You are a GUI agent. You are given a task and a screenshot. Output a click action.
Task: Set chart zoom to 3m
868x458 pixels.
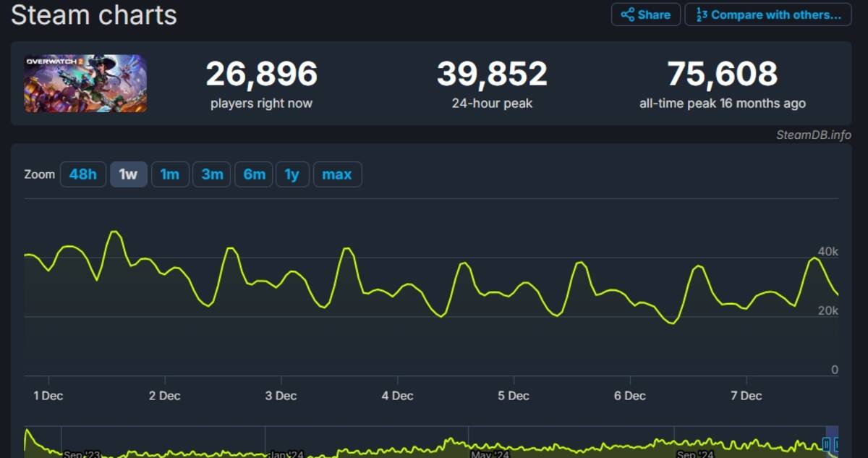[212, 174]
